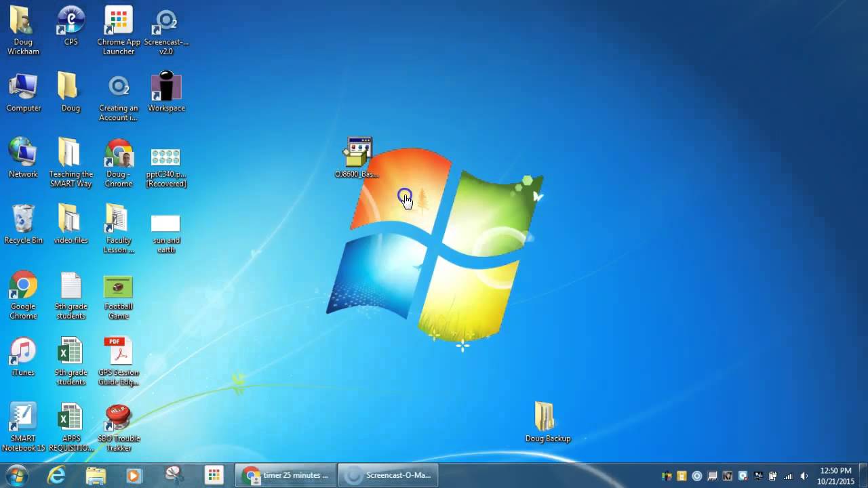Select the Football Game desktop icon
This screenshot has width=868, height=488.
[x=119, y=296]
